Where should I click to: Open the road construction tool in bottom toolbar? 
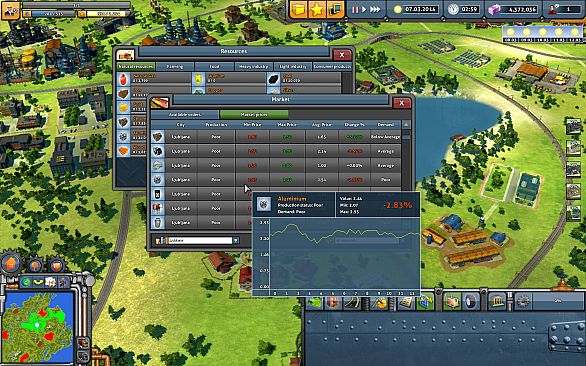[x=352, y=303]
